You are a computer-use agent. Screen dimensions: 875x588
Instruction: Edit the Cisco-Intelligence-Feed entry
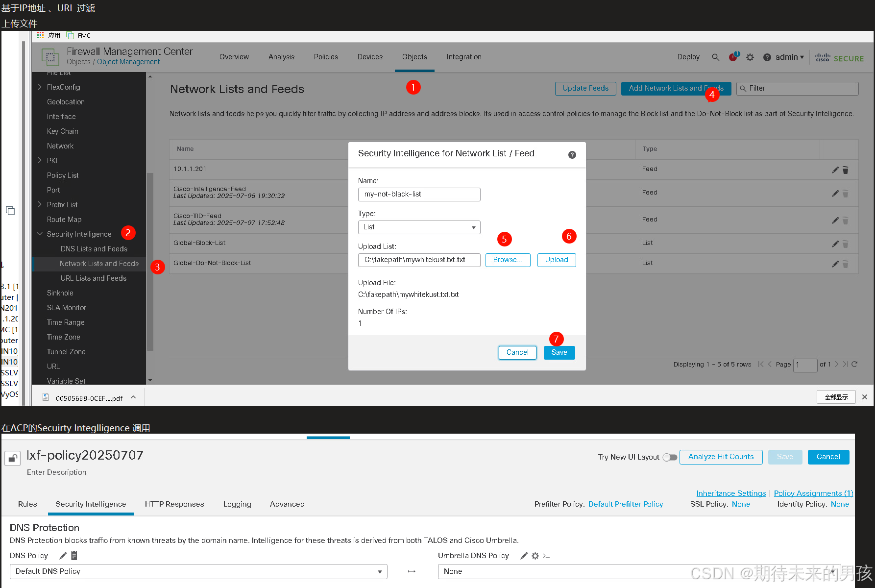point(835,194)
